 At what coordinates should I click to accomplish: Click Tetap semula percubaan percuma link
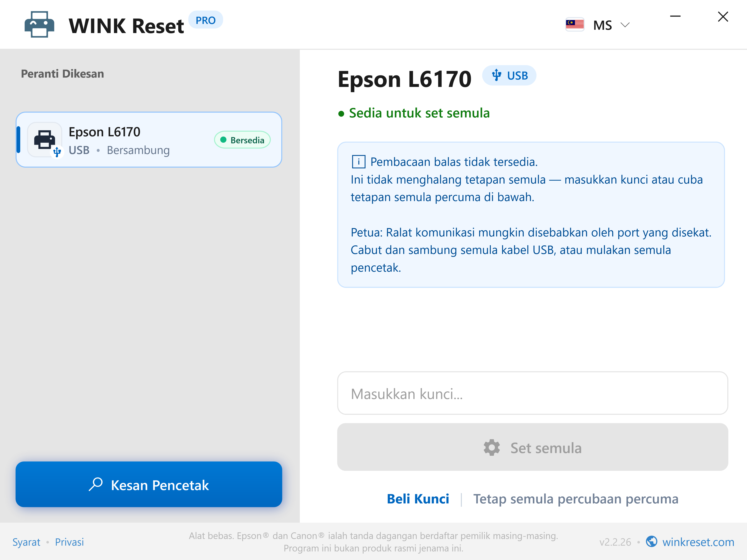pos(576,499)
